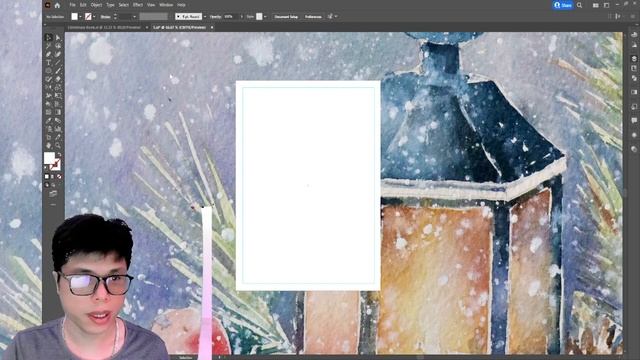The image size is (640, 360).
Task: Click the Share button
Action: tap(562, 5)
